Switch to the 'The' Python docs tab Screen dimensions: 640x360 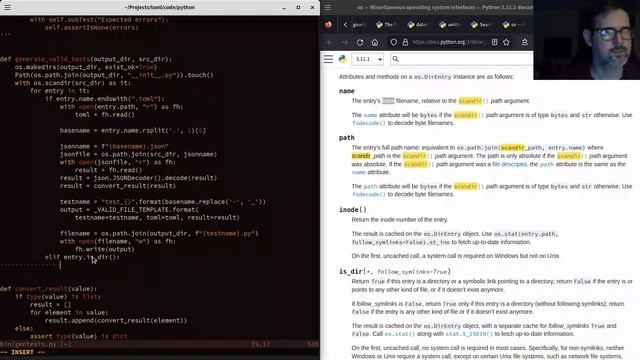click(386, 25)
